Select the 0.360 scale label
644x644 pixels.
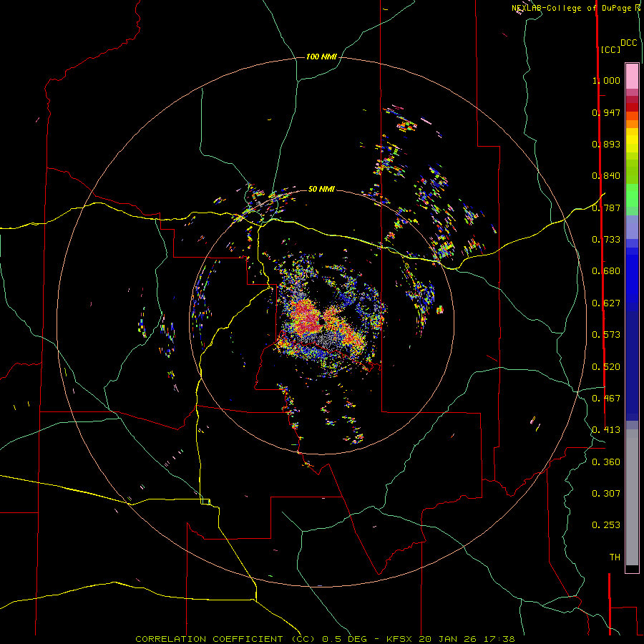click(x=606, y=462)
